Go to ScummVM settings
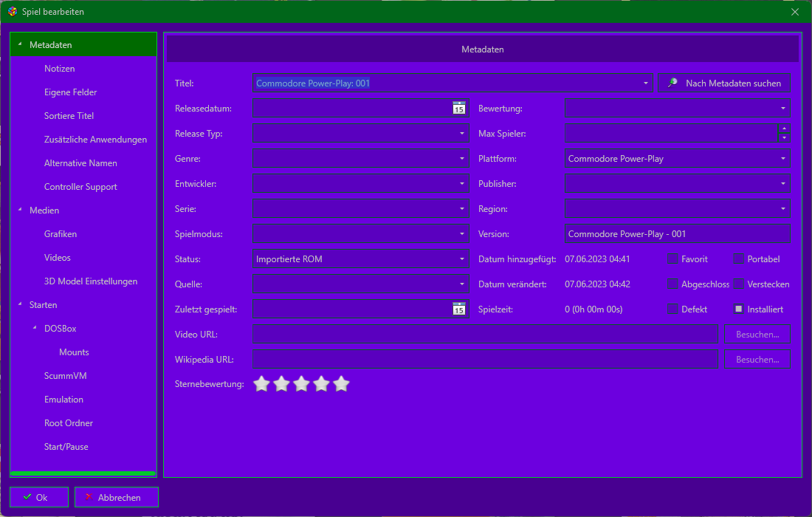This screenshot has width=812, height=517. click(65, 376)
